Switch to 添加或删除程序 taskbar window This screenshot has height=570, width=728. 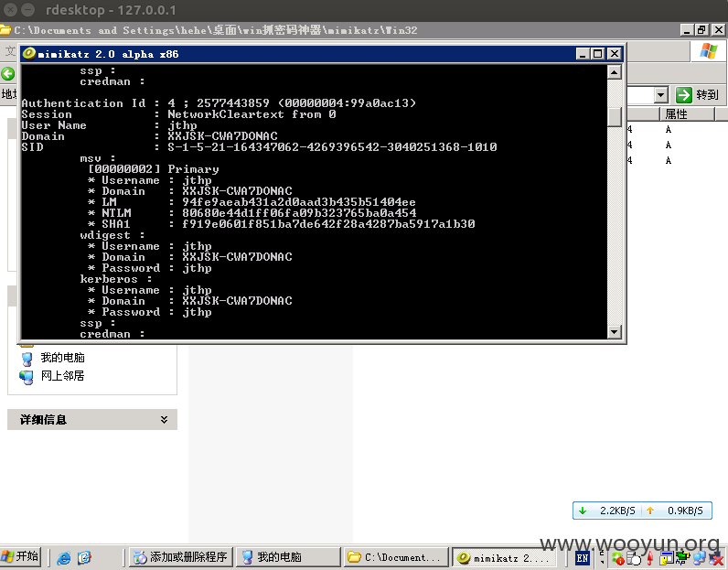click(180, 556)
